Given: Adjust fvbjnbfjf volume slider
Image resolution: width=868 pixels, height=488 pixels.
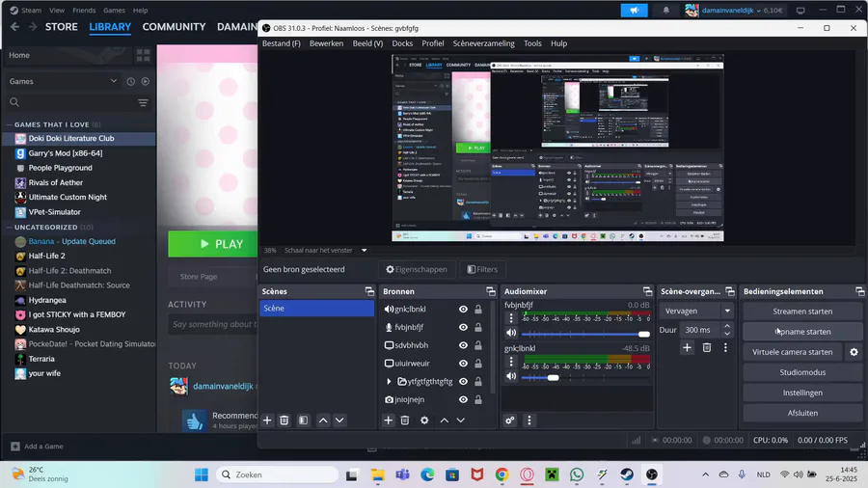Looking at the screenshot, I should (585, 334).
